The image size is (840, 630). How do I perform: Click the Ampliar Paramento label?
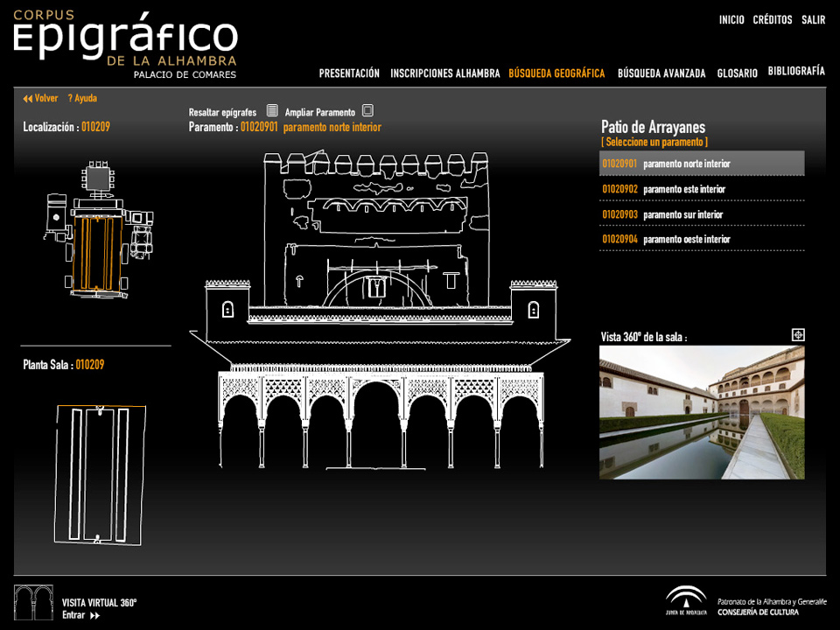pos(320,113)
